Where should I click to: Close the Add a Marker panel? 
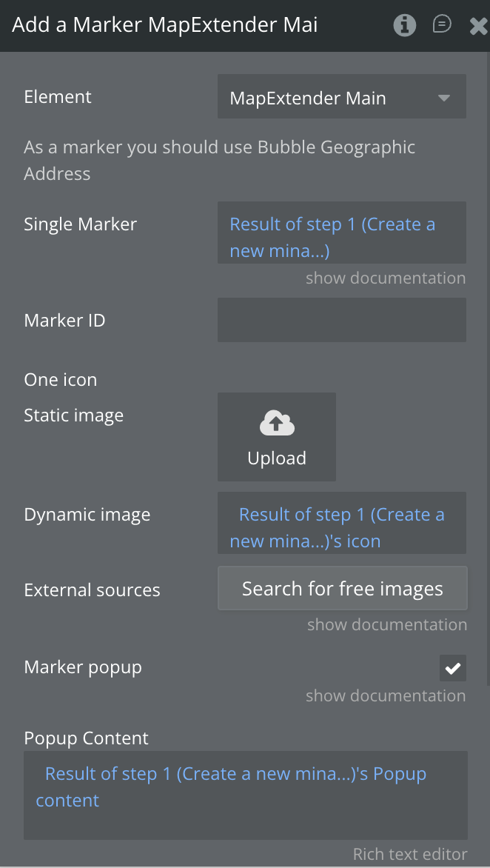(478, 27)
